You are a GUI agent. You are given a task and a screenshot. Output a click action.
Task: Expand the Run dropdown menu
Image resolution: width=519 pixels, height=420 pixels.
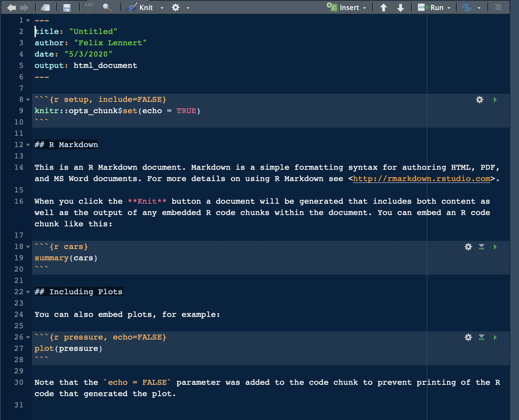[449, 8]
